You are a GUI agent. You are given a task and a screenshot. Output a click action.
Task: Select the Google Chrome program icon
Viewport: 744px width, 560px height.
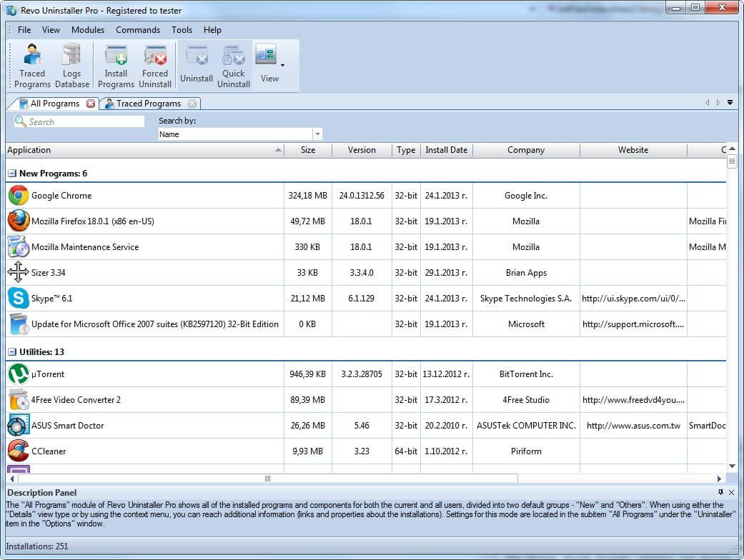pyautogui.click(x=19, y=196)
